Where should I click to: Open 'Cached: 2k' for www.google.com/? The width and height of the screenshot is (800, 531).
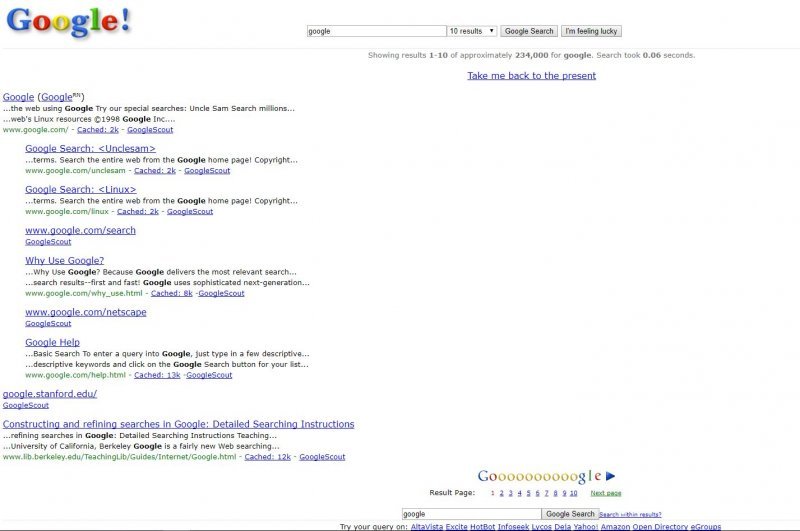point(98,130)
